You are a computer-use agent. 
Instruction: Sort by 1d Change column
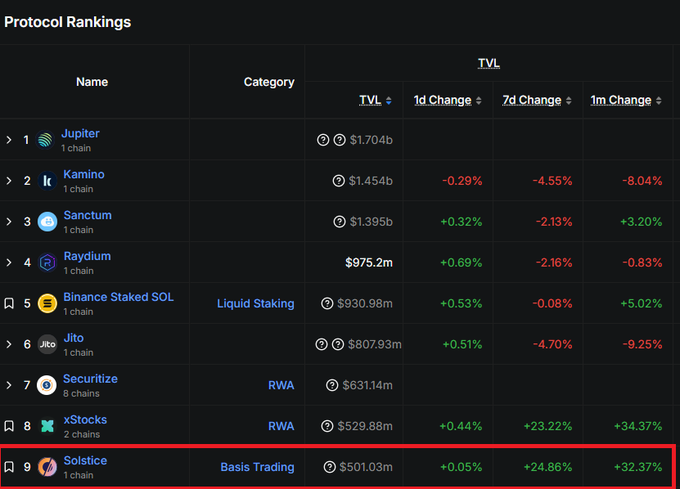coord(447,100)
